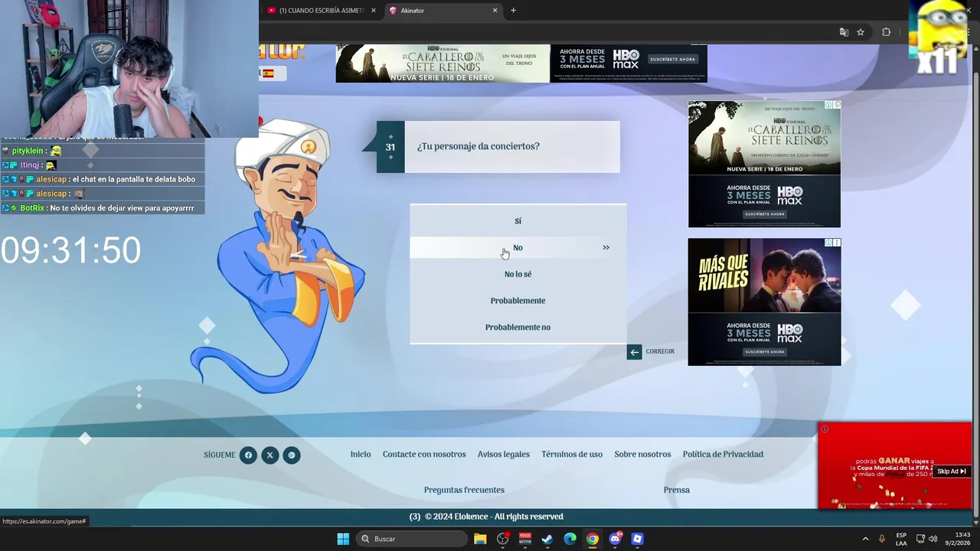Expand the system tray hidden icons chevron
The image size is (980, 551).
tap(865, 539)
